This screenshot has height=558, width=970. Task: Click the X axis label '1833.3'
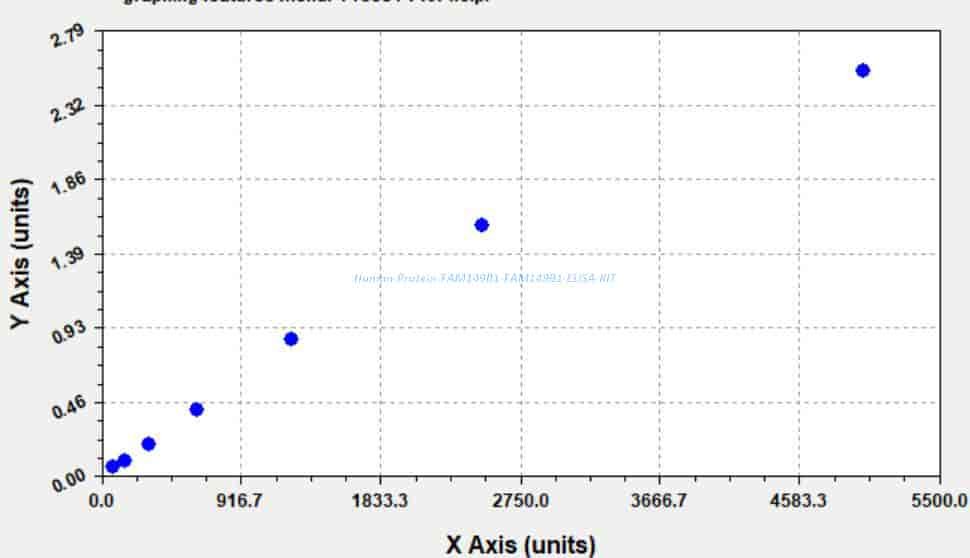[380, 500]
